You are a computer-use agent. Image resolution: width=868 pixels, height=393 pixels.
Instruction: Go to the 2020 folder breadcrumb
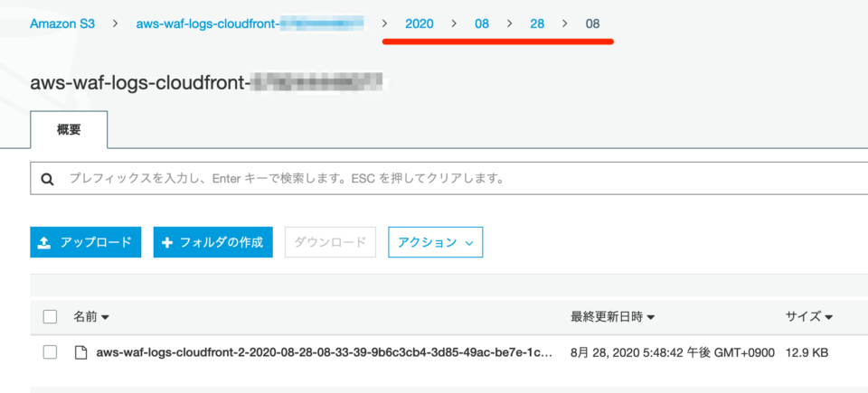pos(419,23)
